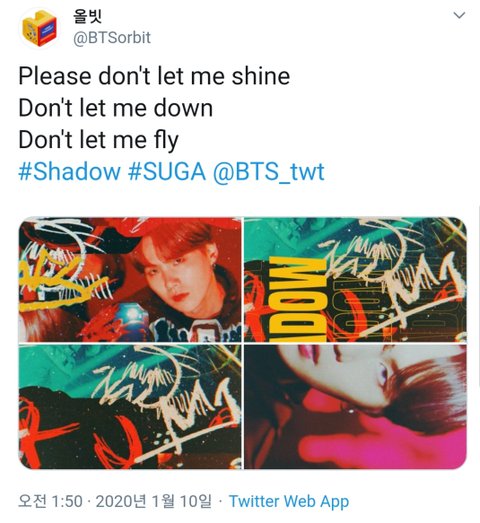Viewport: 480px width, 523px height.
Task: View the bottom-left teal graffiti image
Action: coord(130,407)
